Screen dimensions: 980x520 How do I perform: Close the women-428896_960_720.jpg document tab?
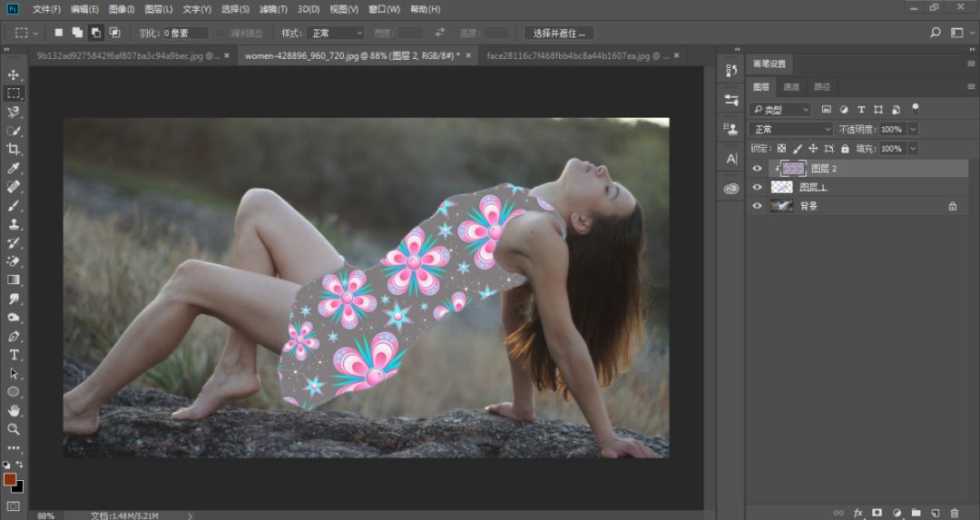pos(469,55)
